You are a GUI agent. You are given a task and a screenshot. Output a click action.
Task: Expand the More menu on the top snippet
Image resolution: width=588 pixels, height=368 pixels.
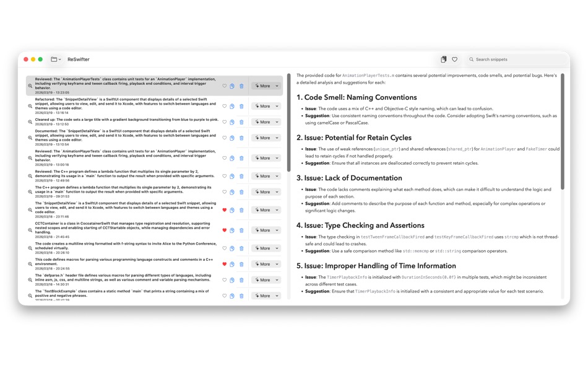click(265, 85)
